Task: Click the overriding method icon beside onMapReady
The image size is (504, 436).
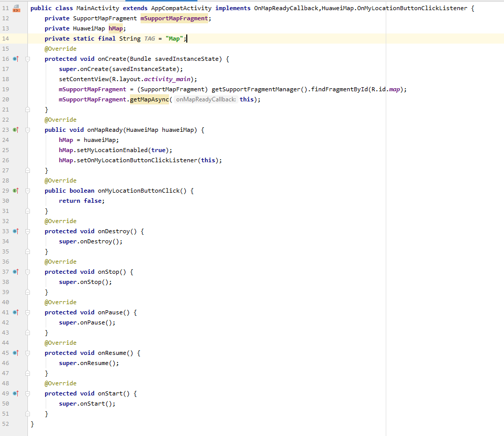Action: point(16,130)
